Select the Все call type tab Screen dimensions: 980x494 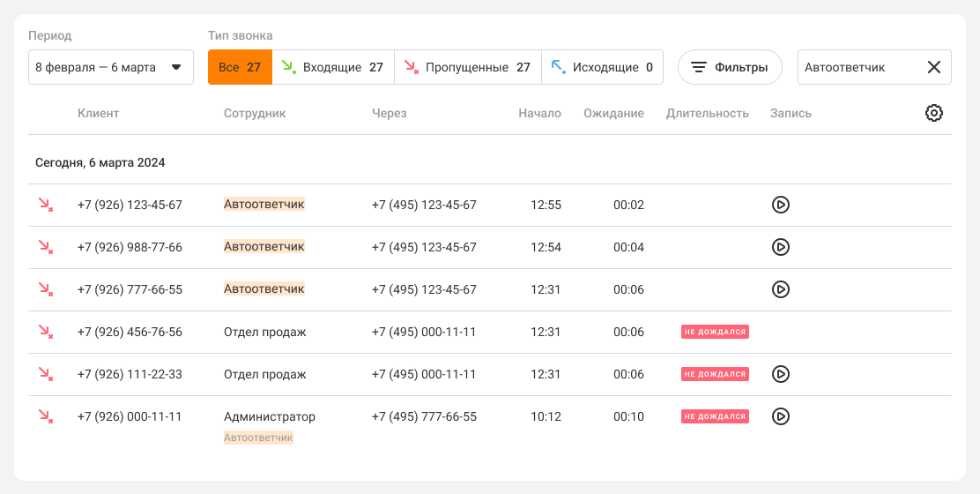tap(240, 67)
